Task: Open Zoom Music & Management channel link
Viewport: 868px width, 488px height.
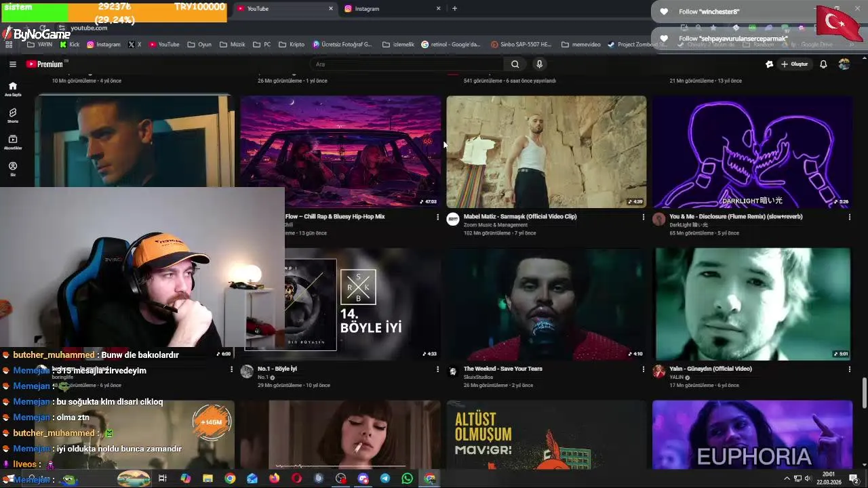Action: (x=496, y=225)
